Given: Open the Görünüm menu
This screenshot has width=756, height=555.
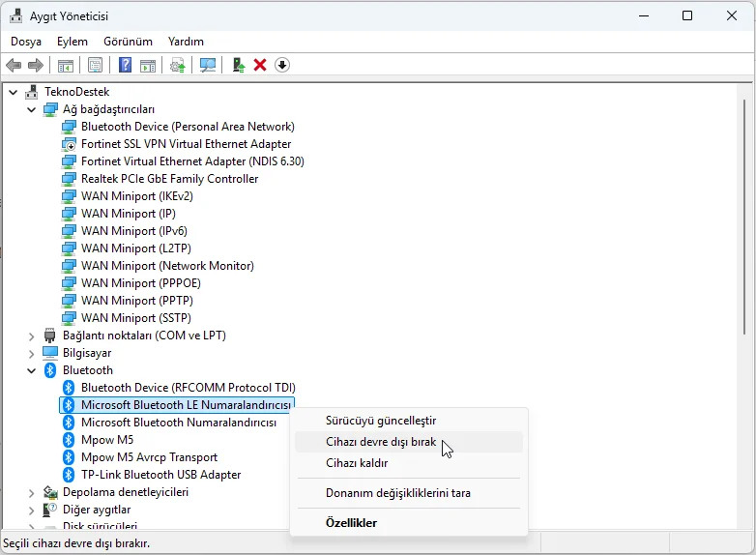Looking at the screenshot, I should tap(128, 42).
